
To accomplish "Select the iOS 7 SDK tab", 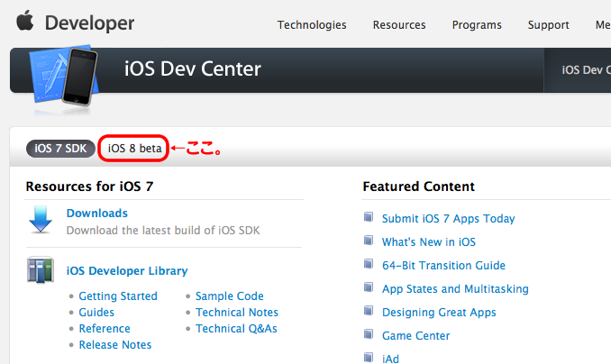I will [x=60, y=149].
